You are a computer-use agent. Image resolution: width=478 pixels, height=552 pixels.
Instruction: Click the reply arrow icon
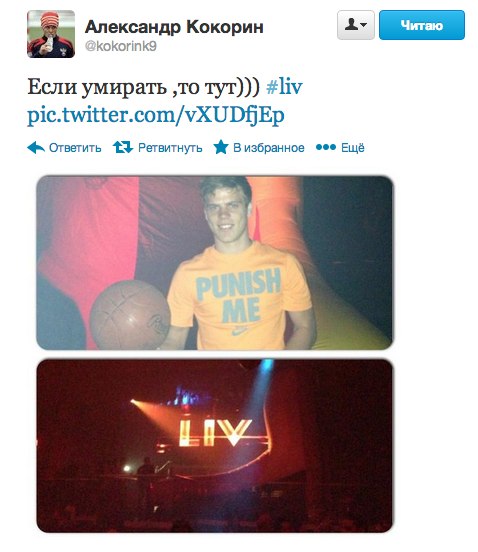tap(36, 148)
